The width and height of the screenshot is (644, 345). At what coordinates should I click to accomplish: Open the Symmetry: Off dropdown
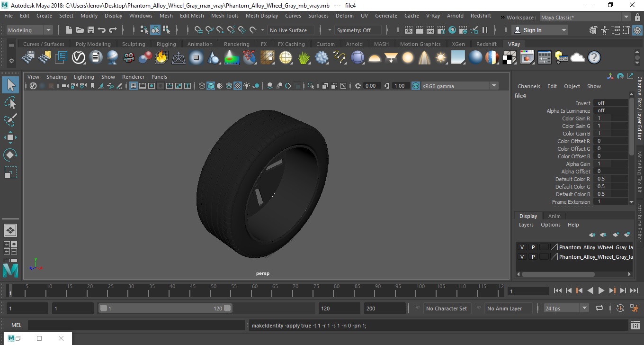[x=358, y=30]
